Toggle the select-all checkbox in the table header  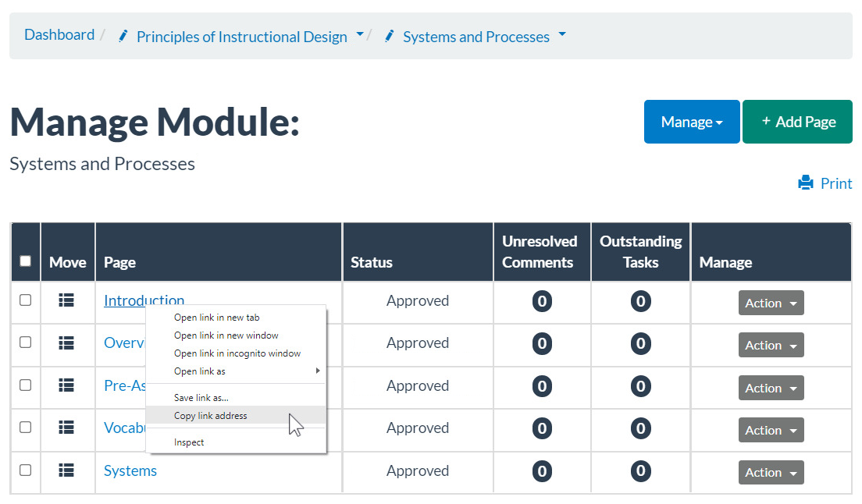25,261
